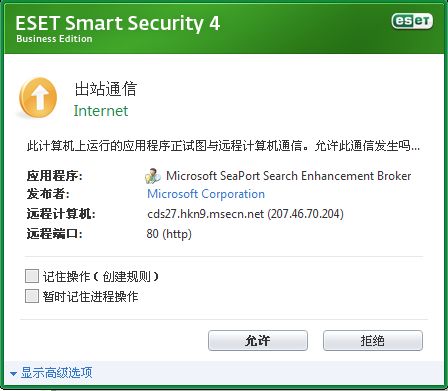Click the SeaPort Search Enhancement Broker app icon
448x391 pixels.
tap(153, 176)
